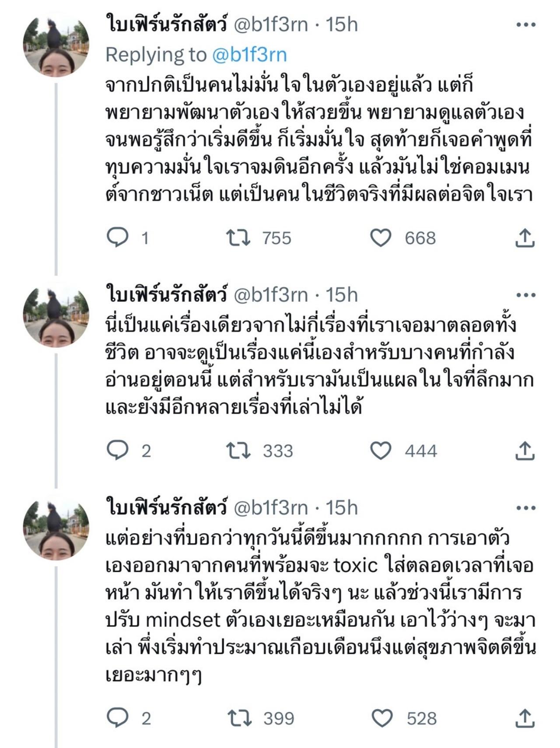
Task: Share the first tweet in the thread
Action: (x=525, y=238)
